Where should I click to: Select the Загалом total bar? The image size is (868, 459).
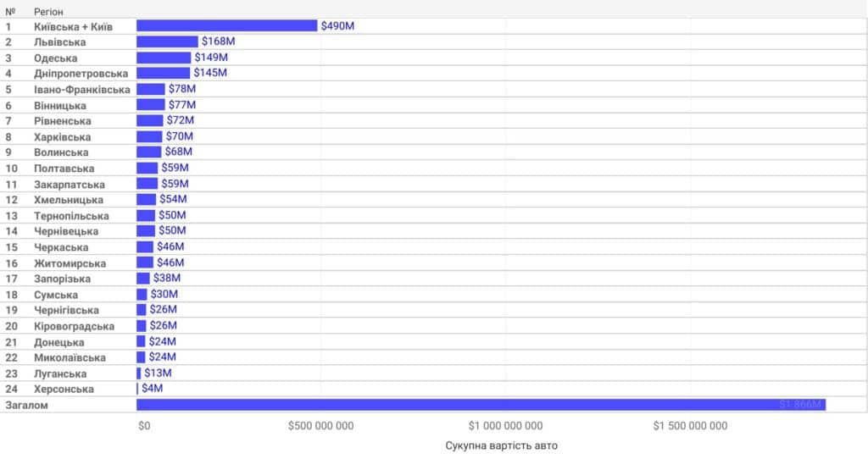481,405
